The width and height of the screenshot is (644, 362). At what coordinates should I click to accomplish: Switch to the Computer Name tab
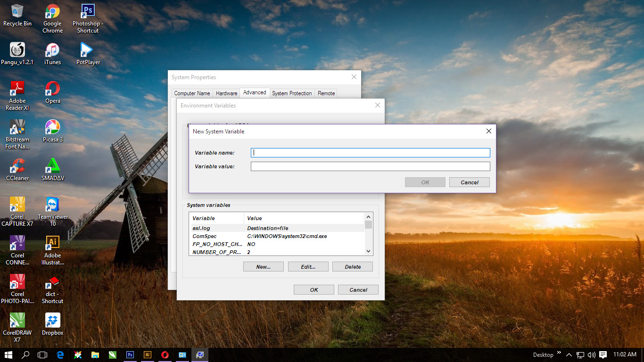point(192,93)
